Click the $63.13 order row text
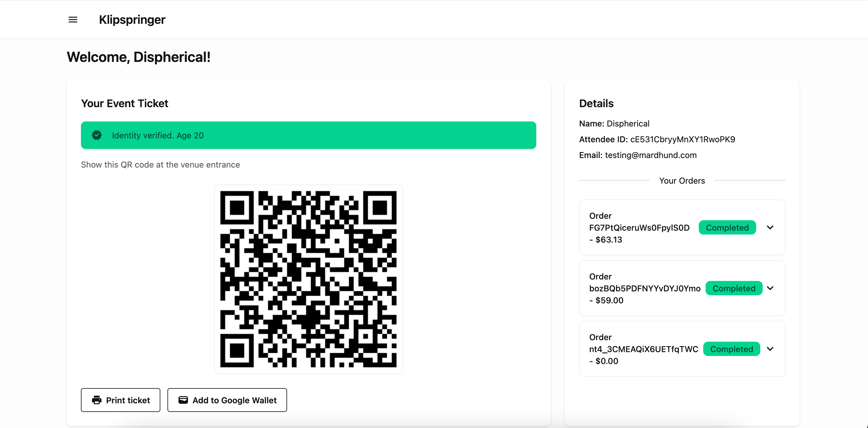The width and height of the screenshot is (868, 428). point(639,228)
